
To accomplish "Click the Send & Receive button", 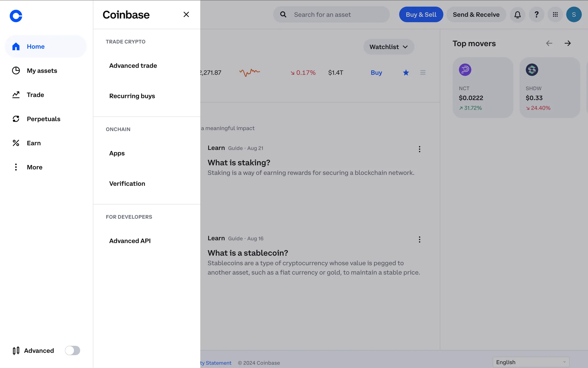I will [x=476, y=14].
